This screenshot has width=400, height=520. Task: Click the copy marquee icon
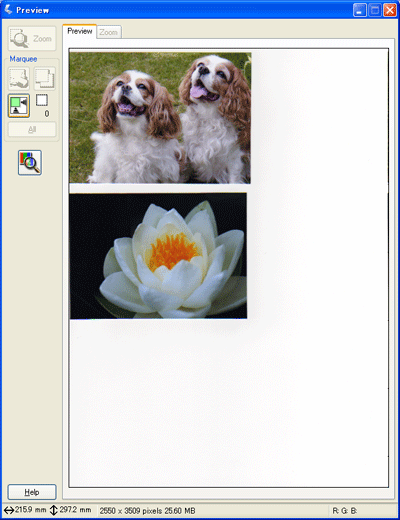coord(45,79)
